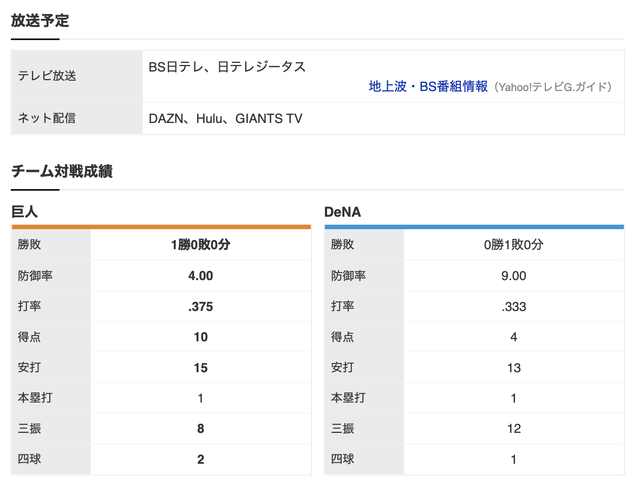639x480 pixels.
Task: Select 巨人 record 1勝0敗0分
Action: (x=201, y=244)
